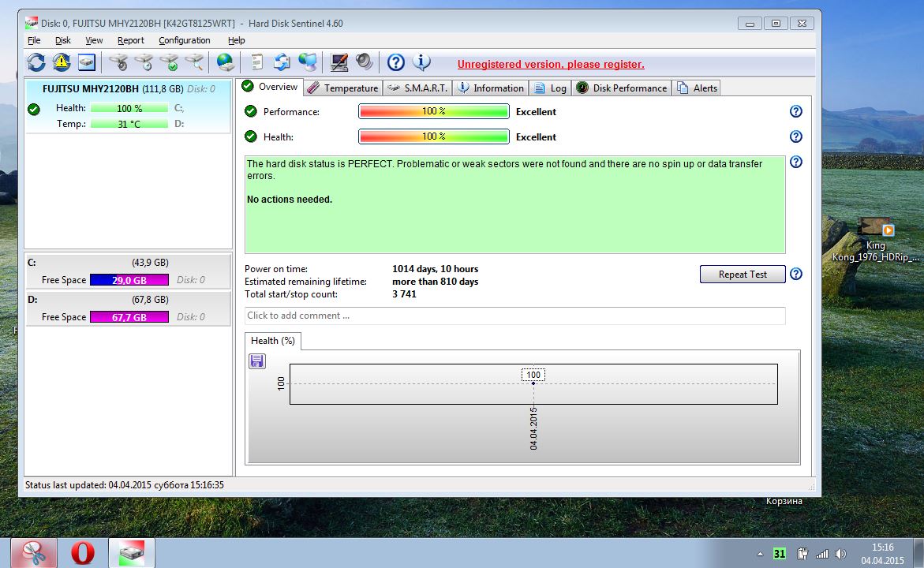The width and height of the screenshot is (924, 568).
Task: Switch to the Log tab
Action: (550, 88)
